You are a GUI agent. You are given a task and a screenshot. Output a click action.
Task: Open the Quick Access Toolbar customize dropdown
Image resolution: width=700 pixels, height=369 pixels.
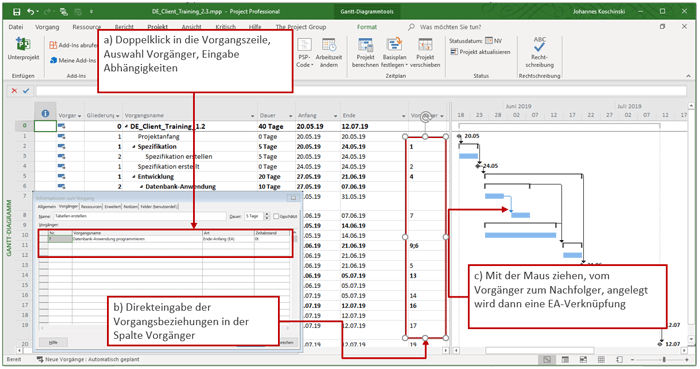[x=91, y=12]
